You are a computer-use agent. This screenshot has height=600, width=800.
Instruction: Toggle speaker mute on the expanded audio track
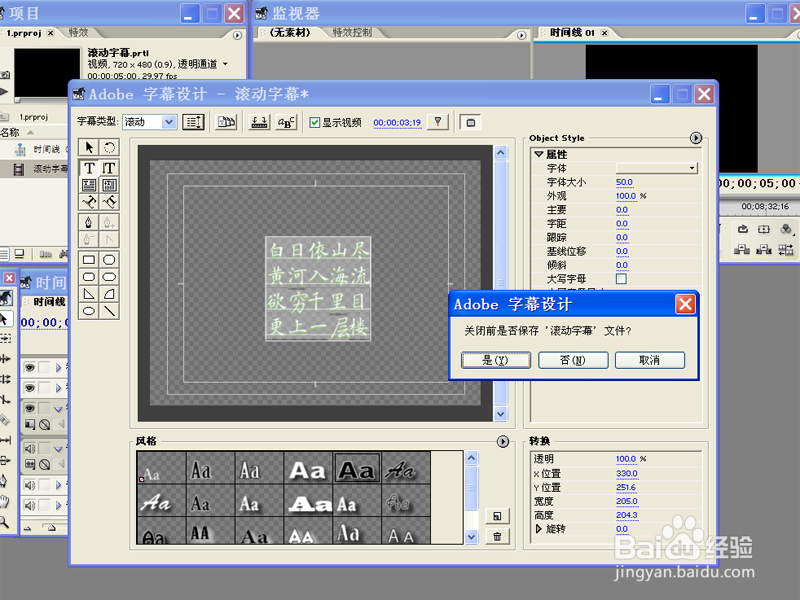click(x=30, y=448)
